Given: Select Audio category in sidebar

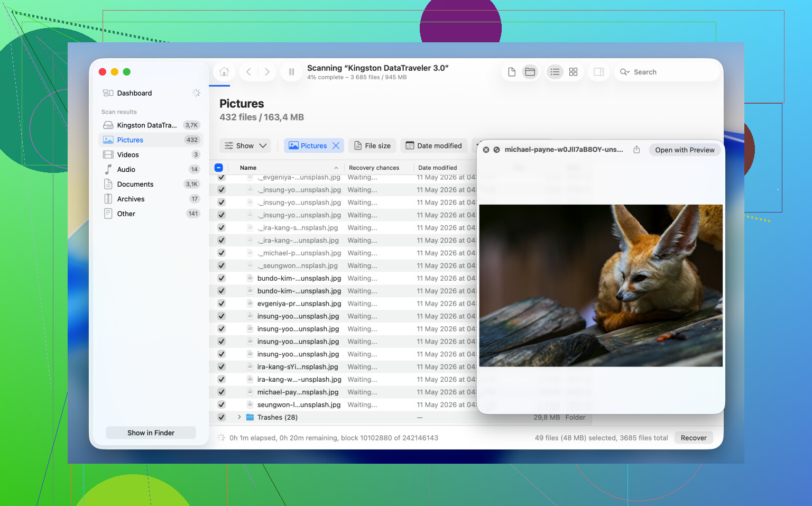Looking at the screenshot, I should pos(151,170).
